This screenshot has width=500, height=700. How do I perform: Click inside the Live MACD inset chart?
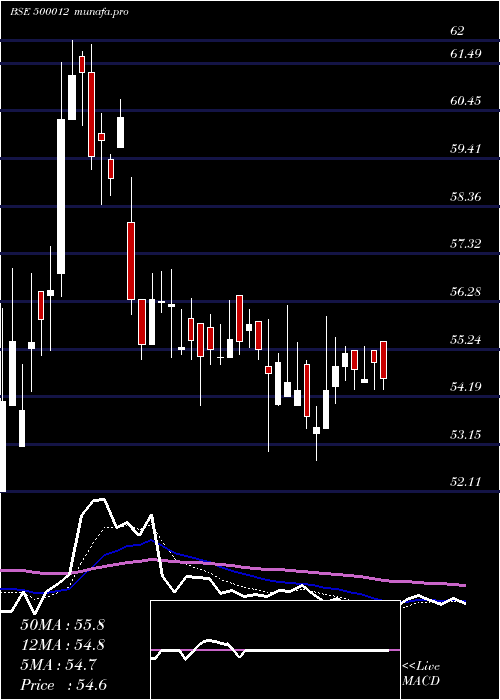(275, 650)
